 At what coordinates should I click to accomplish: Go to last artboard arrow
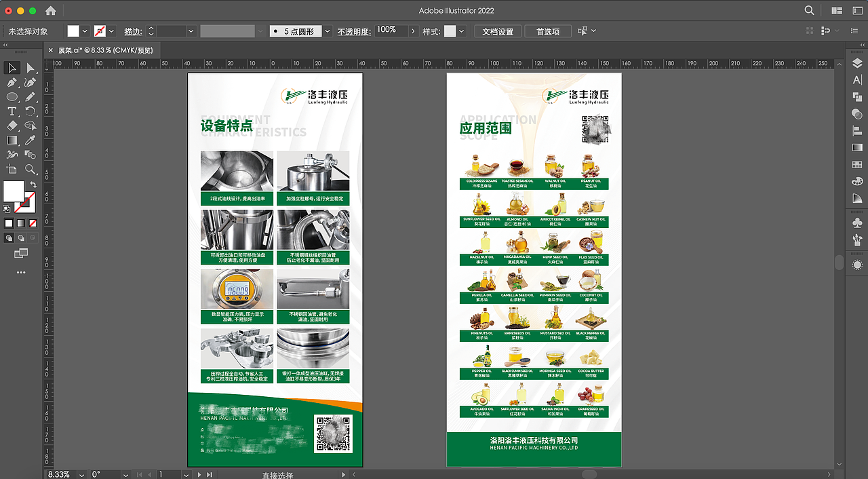pos(210,474)
